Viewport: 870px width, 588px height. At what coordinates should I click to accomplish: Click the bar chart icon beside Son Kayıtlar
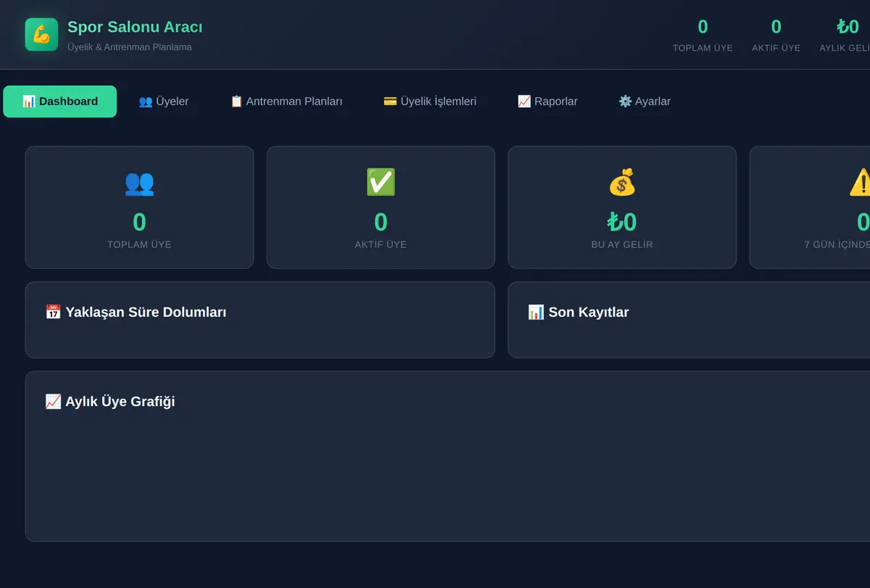536,312
